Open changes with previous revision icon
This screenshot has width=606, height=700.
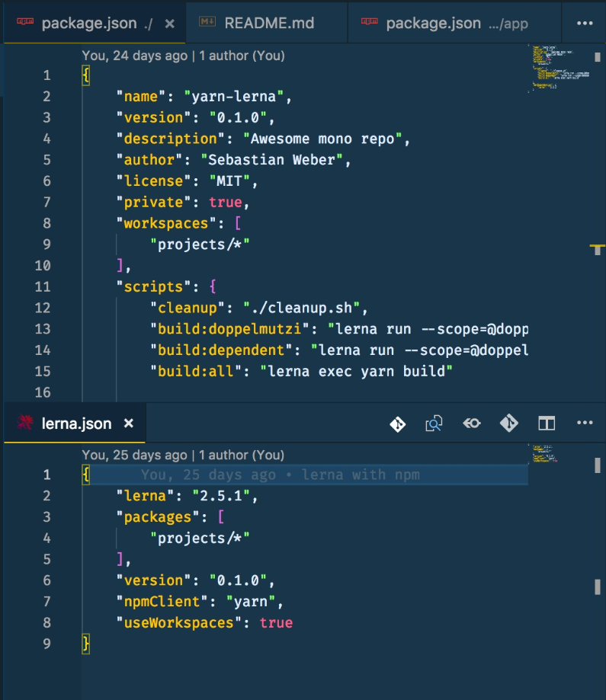pos(397,424)
